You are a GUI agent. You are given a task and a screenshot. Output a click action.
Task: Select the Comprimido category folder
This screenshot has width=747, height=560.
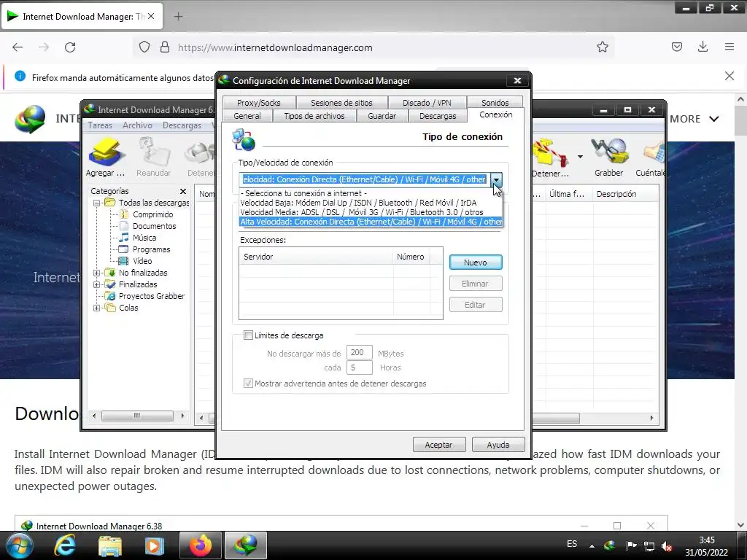click(152, 214)
